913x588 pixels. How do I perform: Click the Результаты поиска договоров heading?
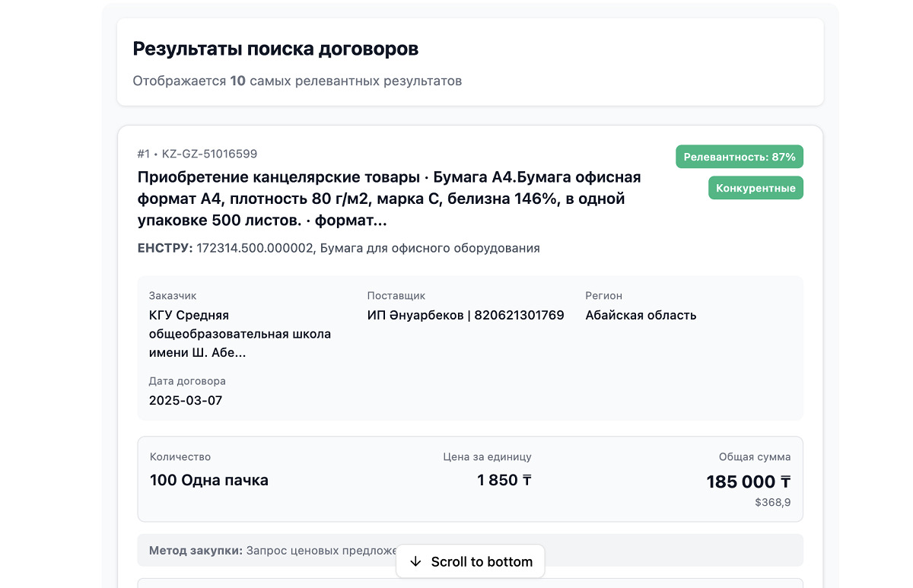275,49
